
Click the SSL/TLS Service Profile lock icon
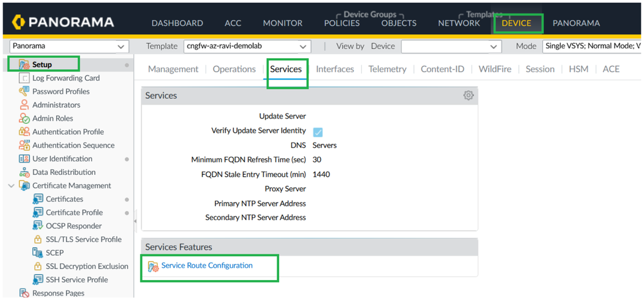click(x=37, y=239)
